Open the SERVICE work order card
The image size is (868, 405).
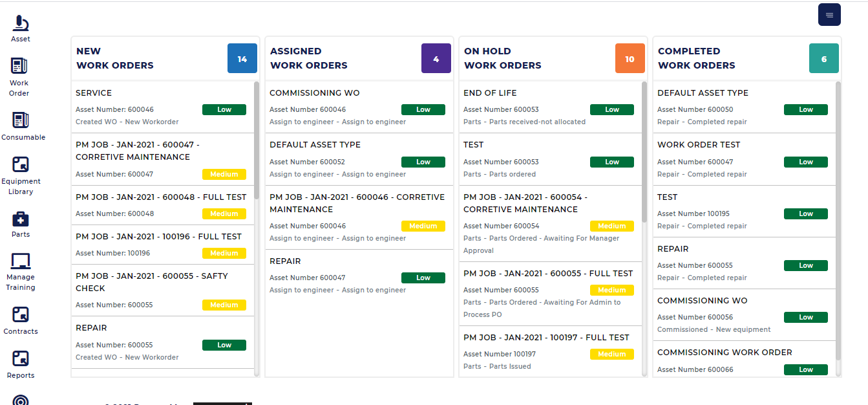(93, 93)
